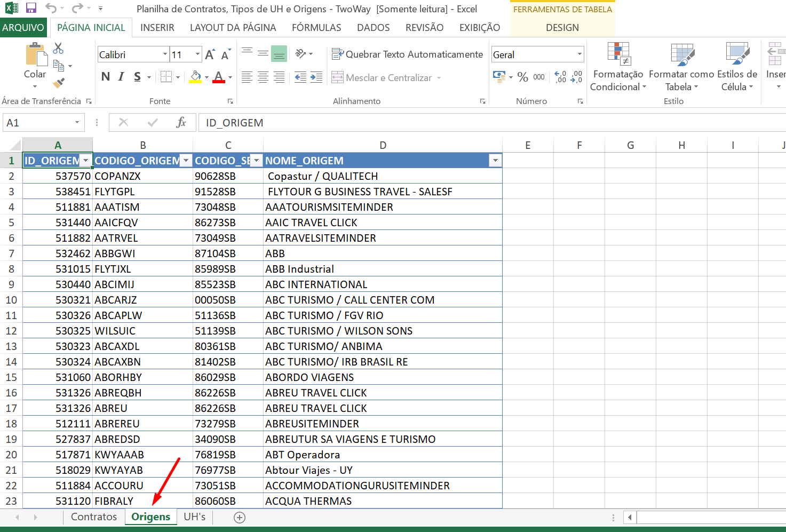Expand the Name Box dropdown
Screen dimensions: 786x532
coord(77,123)
